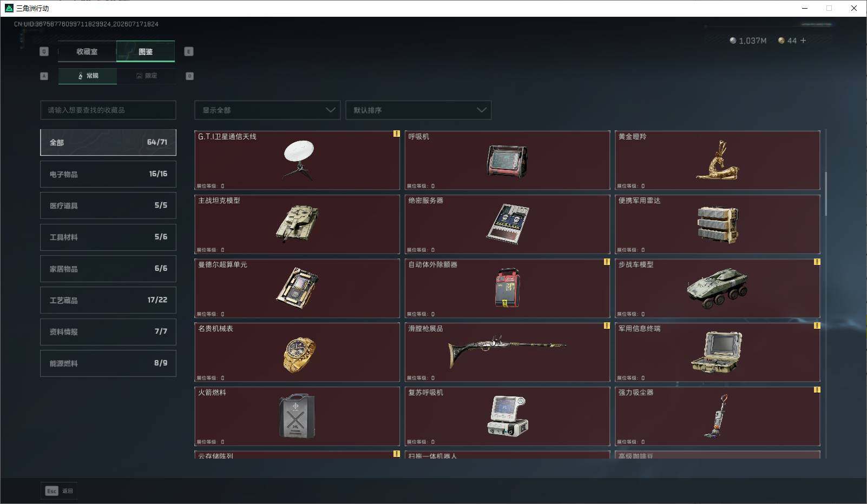This screenshot has width=867, height=504.
Task: Switch to the 图鉴 tab
Action: pos(146,51)
